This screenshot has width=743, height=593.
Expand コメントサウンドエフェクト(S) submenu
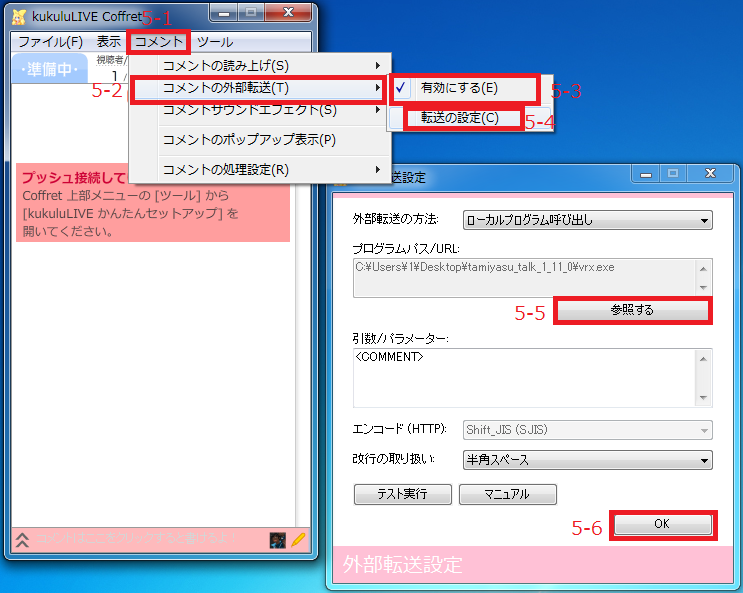point(260,110)
